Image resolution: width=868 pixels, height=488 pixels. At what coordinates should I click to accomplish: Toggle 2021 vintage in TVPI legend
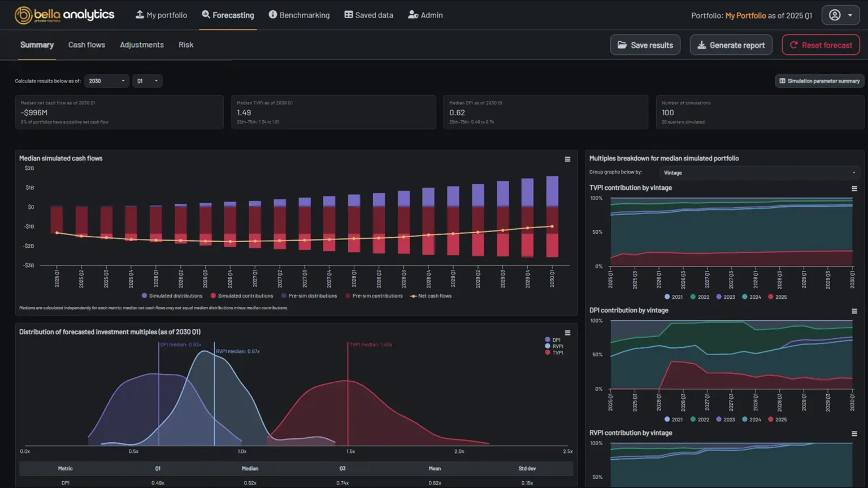[x=674, y=297]
